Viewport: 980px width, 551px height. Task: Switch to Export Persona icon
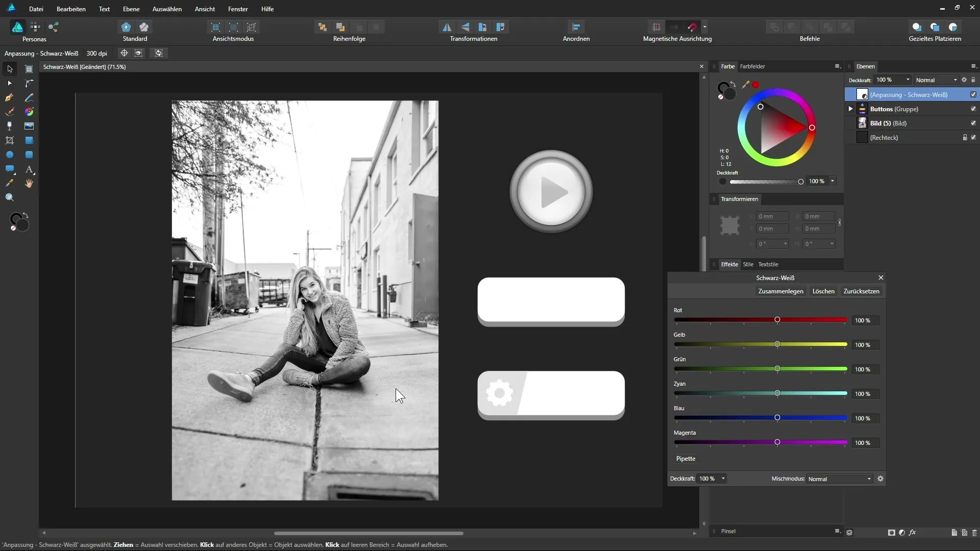click(54, 27)
